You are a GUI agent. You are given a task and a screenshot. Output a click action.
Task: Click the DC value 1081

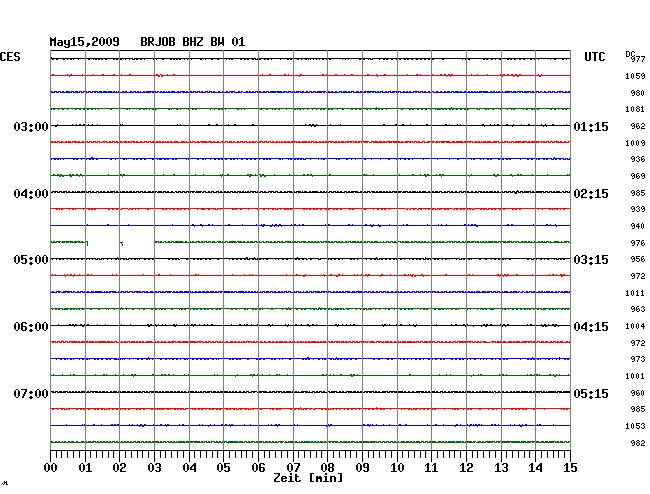635,109
